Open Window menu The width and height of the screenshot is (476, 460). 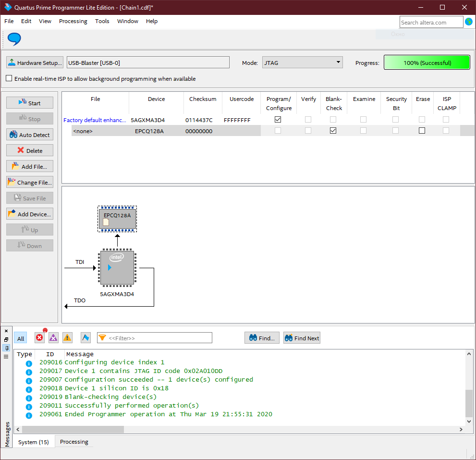click(x=127, y=21)
